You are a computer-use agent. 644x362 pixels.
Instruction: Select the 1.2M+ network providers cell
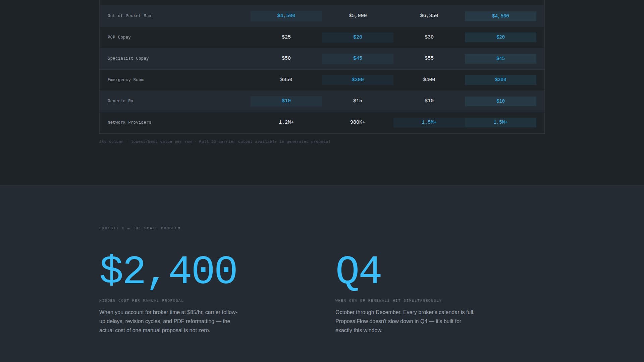coord(286,122)
